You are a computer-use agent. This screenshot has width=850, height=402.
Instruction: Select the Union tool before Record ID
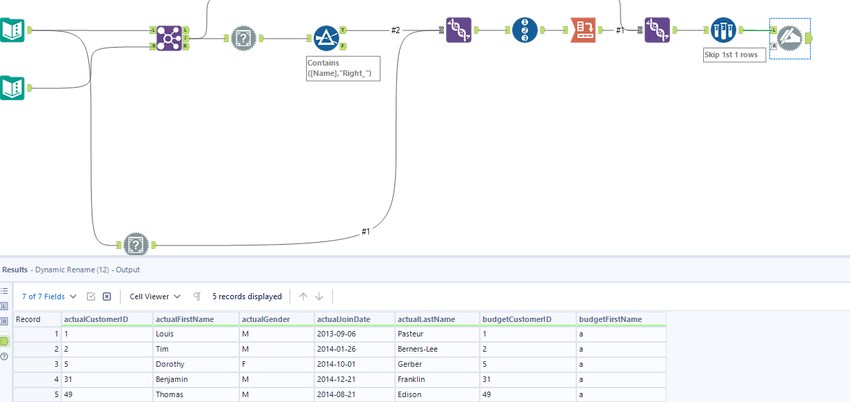click(x=459, y=30)
